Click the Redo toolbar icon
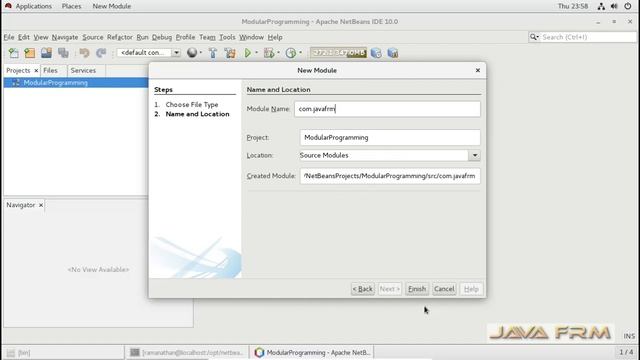 pyautogui.click(x=101, y=53)
